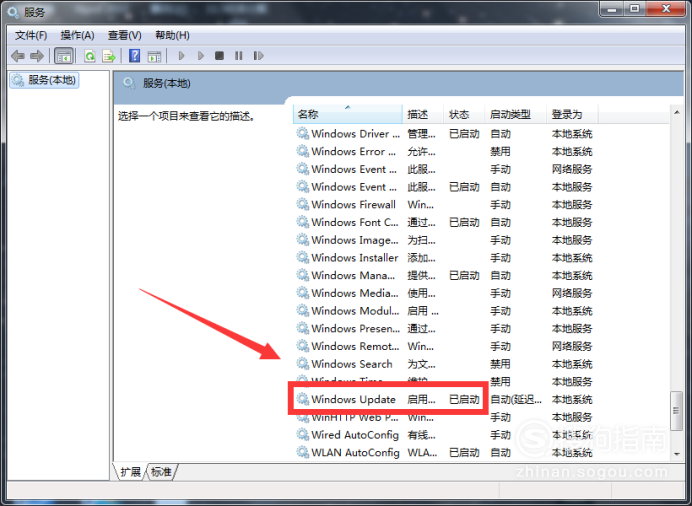Viewport: 692px width, 506px height.
Task: Click 禁用 startup type of Windows Search
Action: [x=500, y=364]
